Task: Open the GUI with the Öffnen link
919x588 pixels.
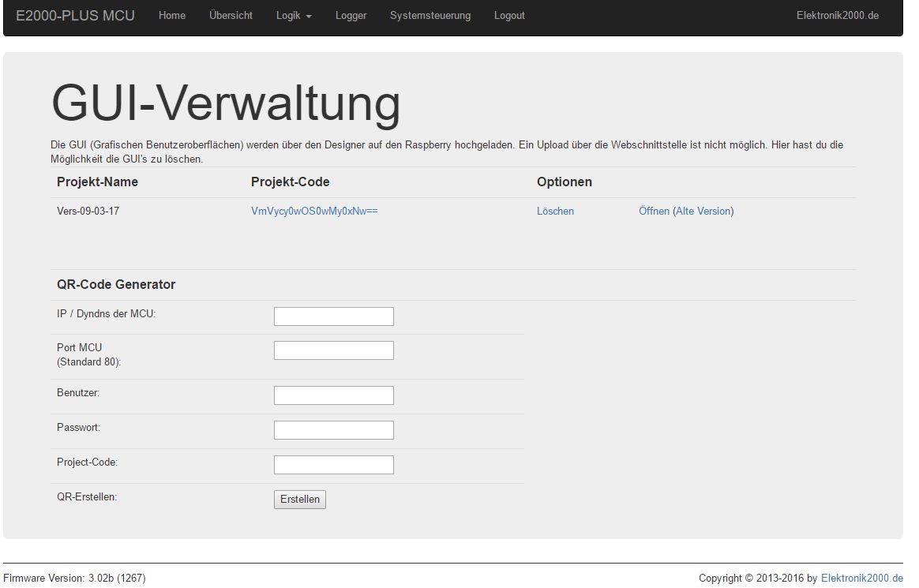Action: tap(654, 212)
